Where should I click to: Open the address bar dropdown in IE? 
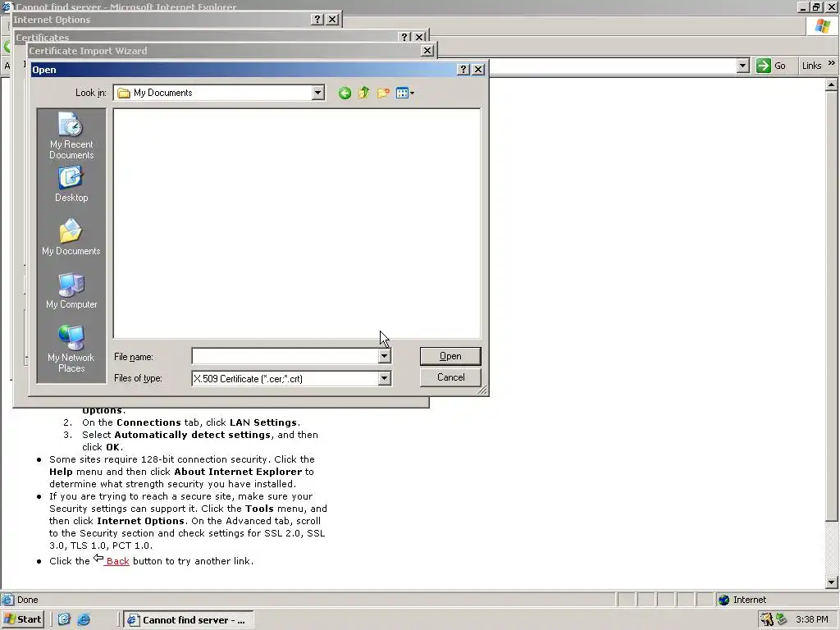pyautogui.click(x=742, y=66)
